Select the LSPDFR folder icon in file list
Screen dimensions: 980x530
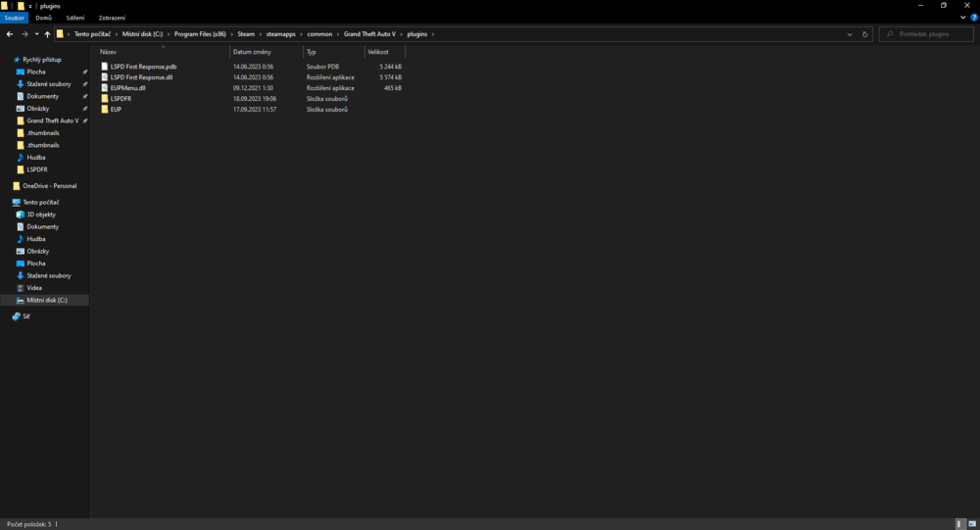point(105,99)
